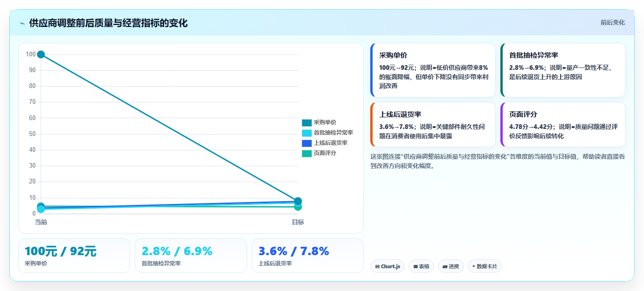This screenshot has width=644, height=291.
Task: Click the 数据卡片 tag
Action: [485, 266]
